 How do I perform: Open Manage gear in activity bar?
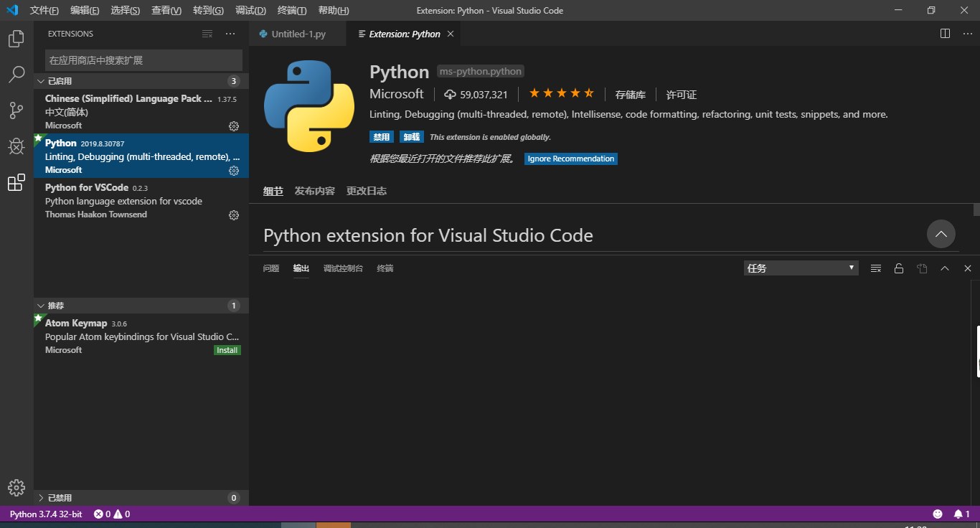click(17, 488)
